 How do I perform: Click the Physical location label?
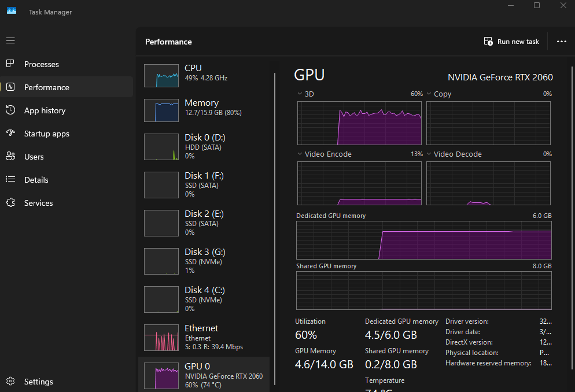pos(472,353)
